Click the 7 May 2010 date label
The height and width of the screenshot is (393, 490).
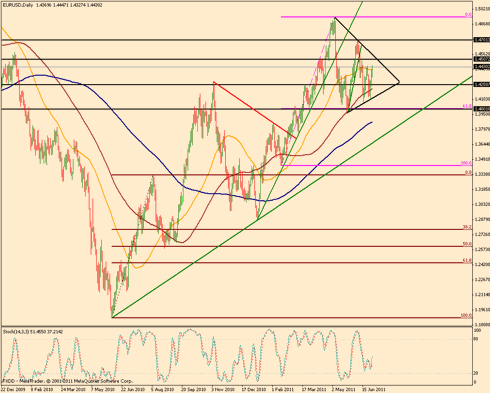102,389
